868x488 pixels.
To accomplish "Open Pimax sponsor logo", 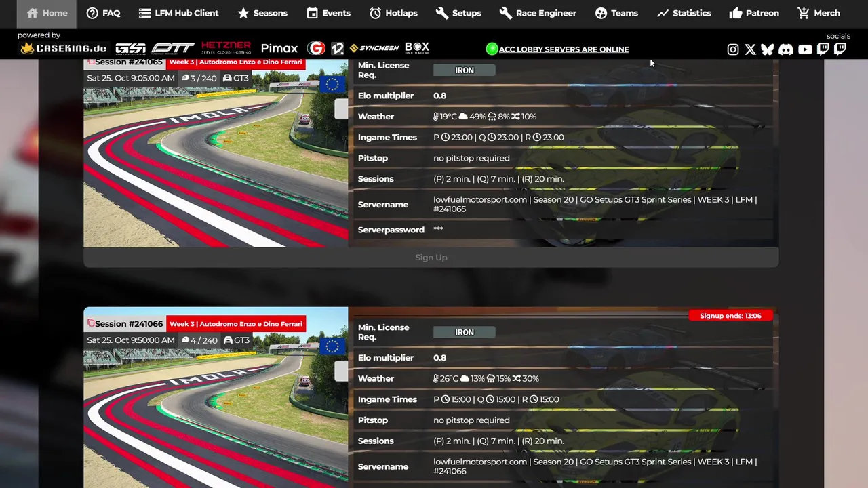I will point(279,48).
